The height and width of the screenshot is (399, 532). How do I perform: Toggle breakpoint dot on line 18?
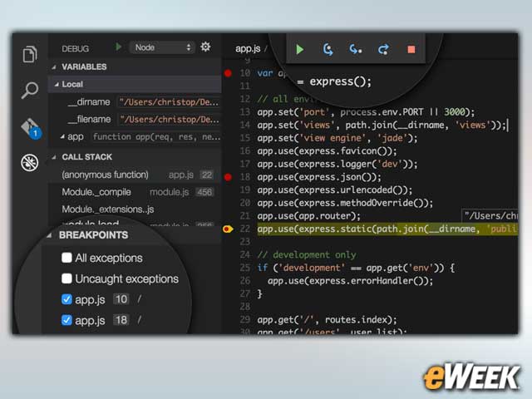pos(228,177)
